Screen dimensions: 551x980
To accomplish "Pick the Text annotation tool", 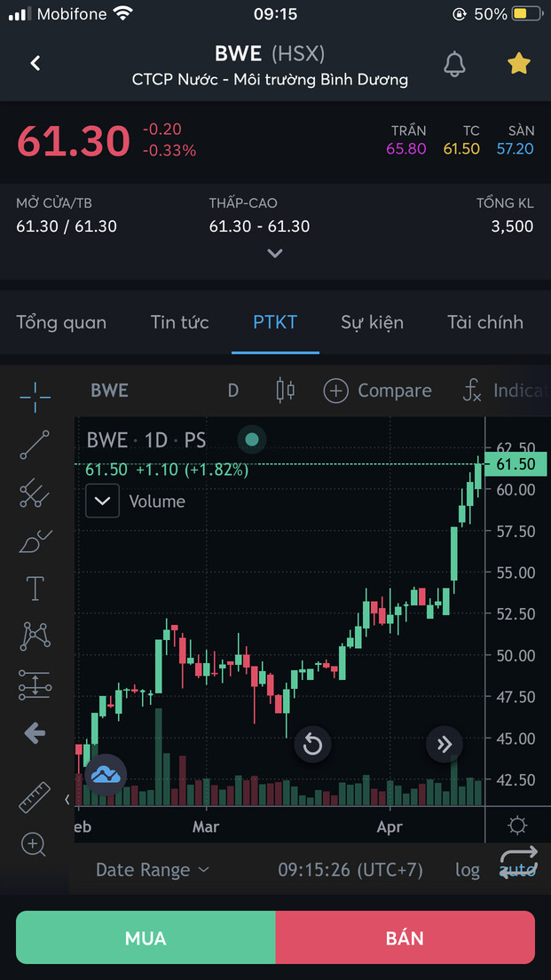I will click(x=35, y=589).
